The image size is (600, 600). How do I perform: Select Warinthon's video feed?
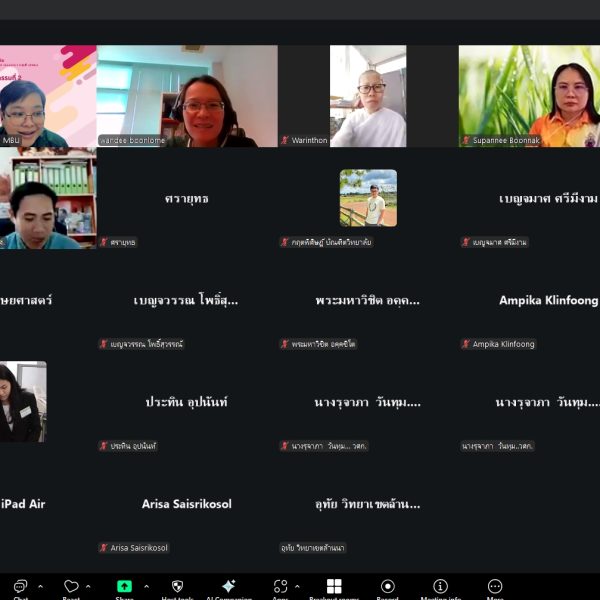[368, 96]
